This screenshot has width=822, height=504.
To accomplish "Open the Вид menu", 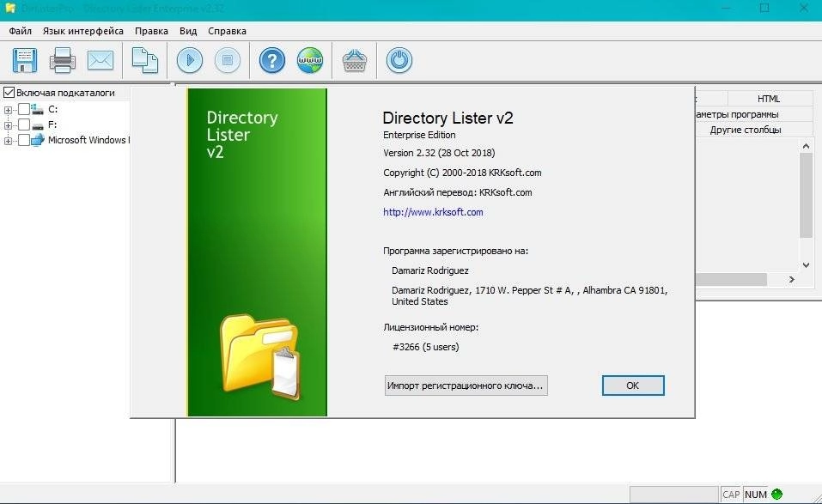I will pos(188,31).
